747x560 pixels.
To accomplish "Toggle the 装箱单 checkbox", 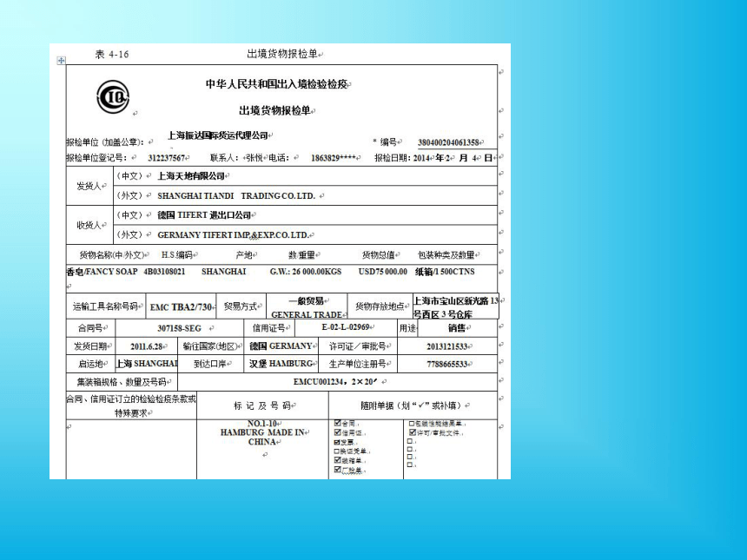I will click(337, 460).
